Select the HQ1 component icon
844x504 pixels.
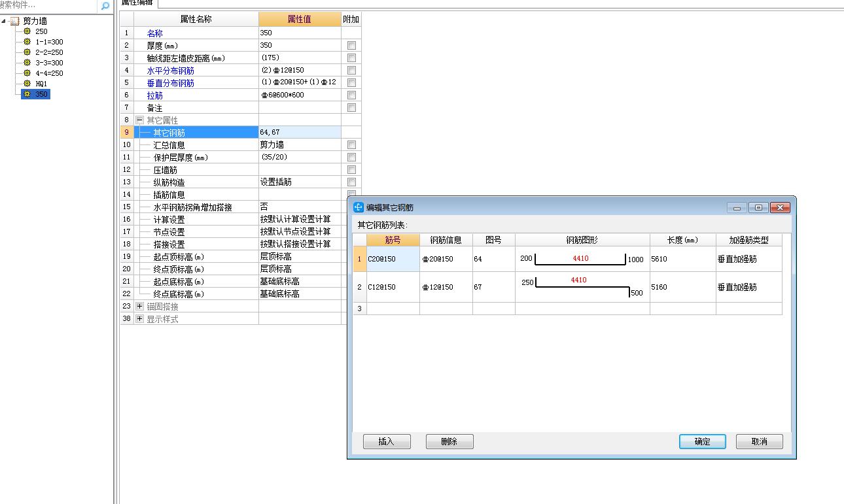click(x=27, y=84)
